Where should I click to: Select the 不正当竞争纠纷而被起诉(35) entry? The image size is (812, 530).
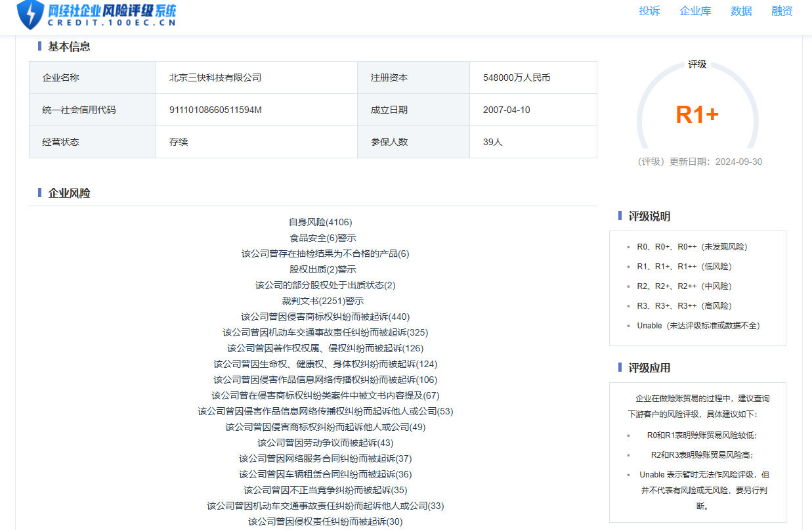click(325, 490)
